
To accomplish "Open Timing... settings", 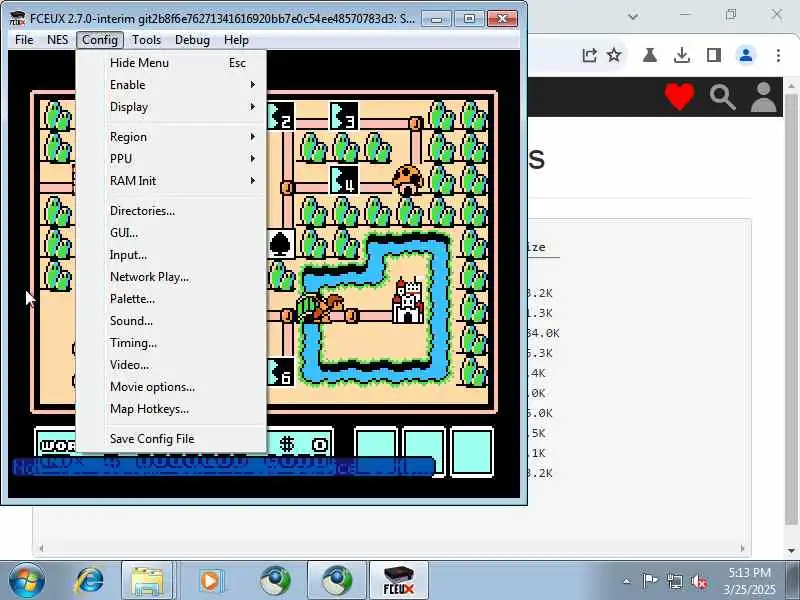I will tap(171, 342).
